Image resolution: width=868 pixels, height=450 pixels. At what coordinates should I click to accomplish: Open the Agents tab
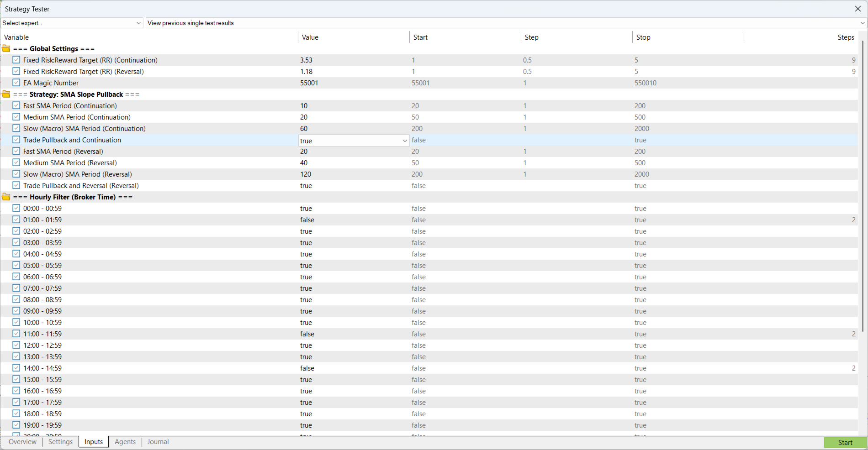(125, 442)
